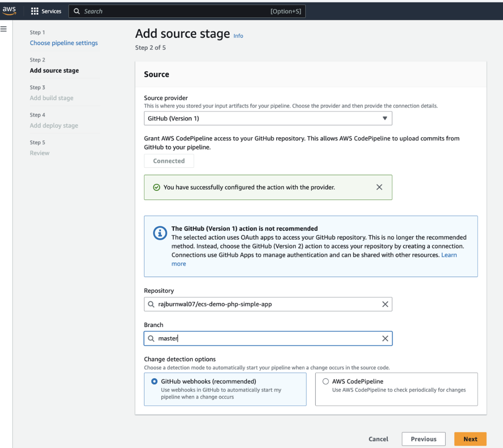Open the Services grid icon
This screenshot has width=503, height=448.
35,11
